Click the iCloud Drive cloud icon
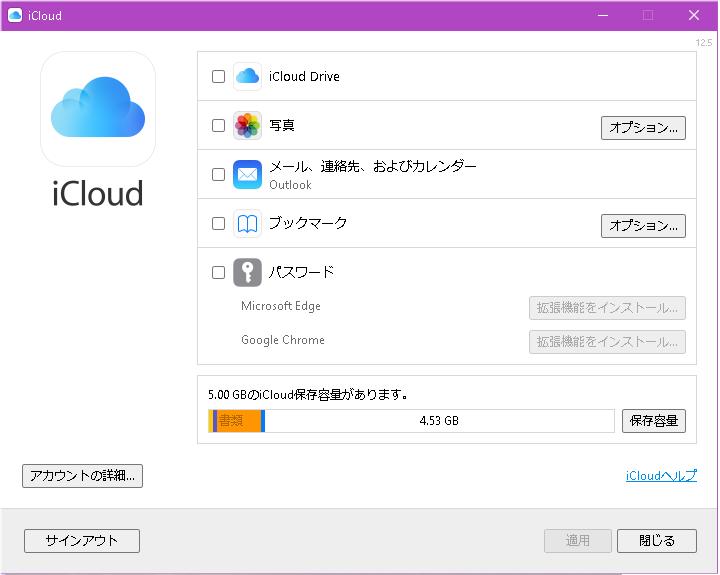 coord(247,76)
